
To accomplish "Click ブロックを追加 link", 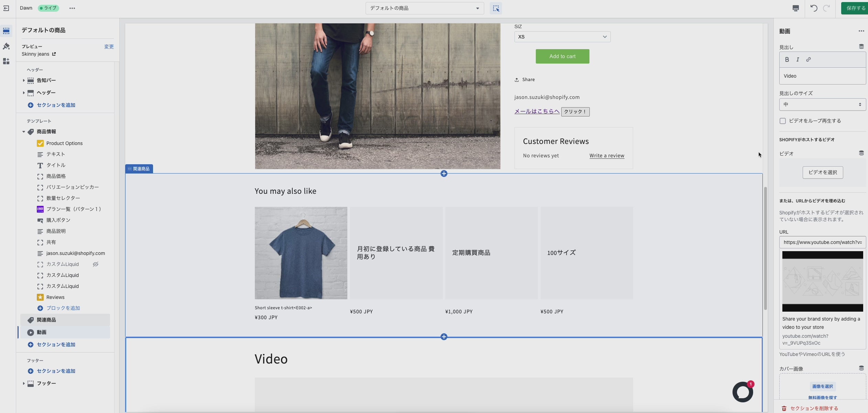I will click(x=63, y=308).
